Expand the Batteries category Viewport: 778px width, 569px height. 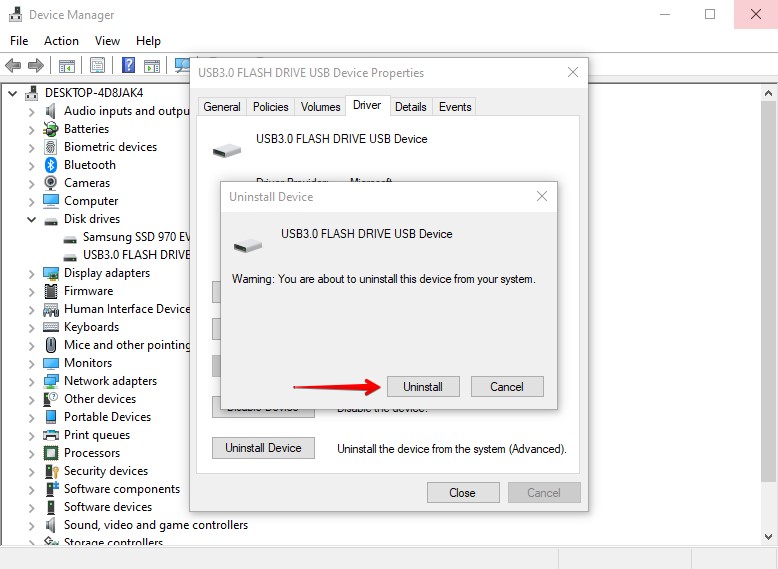click(x=31, y=129)
